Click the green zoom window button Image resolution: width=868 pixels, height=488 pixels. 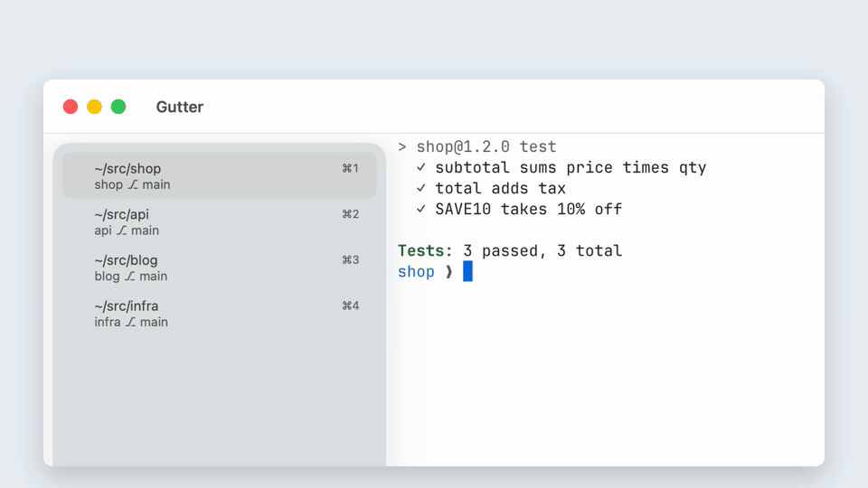[x=118, y=107]
